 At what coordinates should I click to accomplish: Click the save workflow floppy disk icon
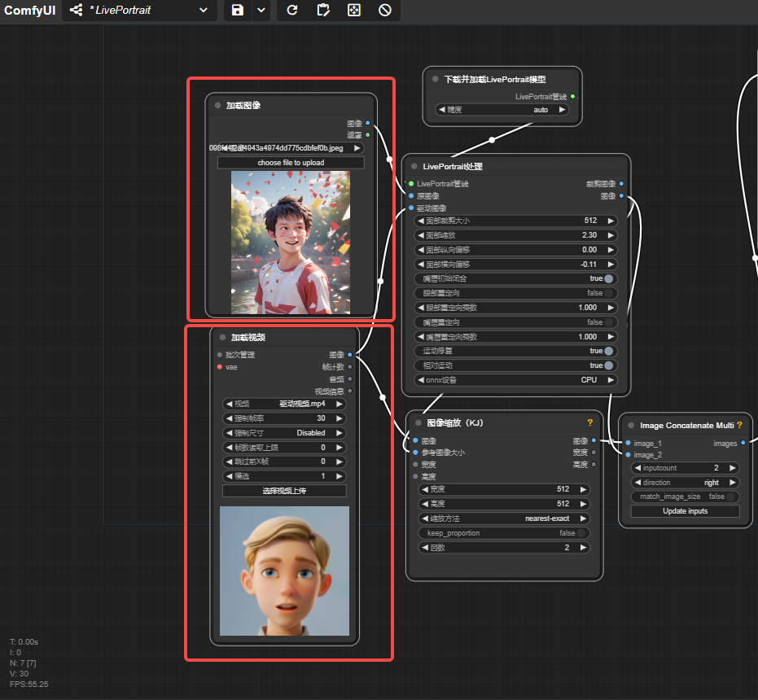238,10
